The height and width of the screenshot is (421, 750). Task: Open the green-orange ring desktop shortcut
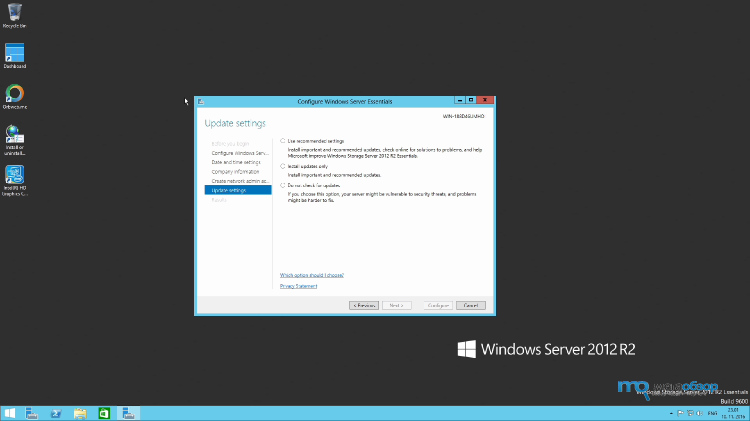pyautogui.click(x=14, y=97)
